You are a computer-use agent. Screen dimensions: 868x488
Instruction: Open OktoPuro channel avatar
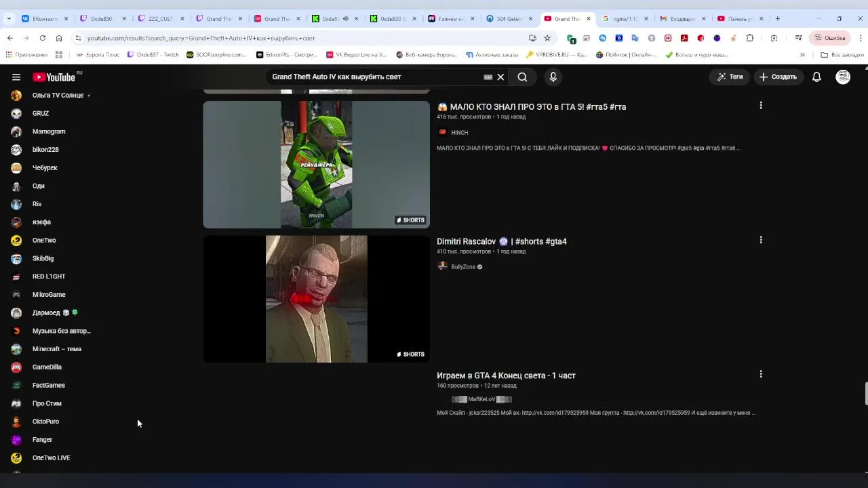[x=16, y=422]
